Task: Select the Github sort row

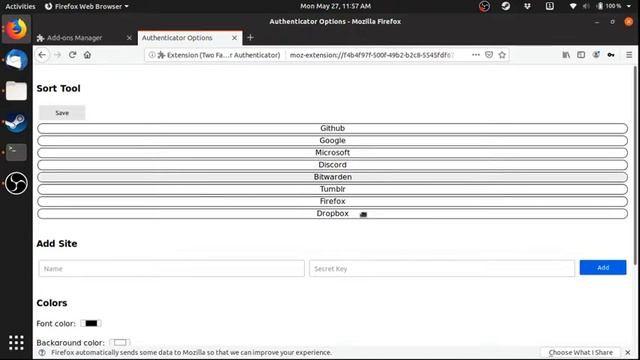Action: pyautogui.click(x=332, y=128)
